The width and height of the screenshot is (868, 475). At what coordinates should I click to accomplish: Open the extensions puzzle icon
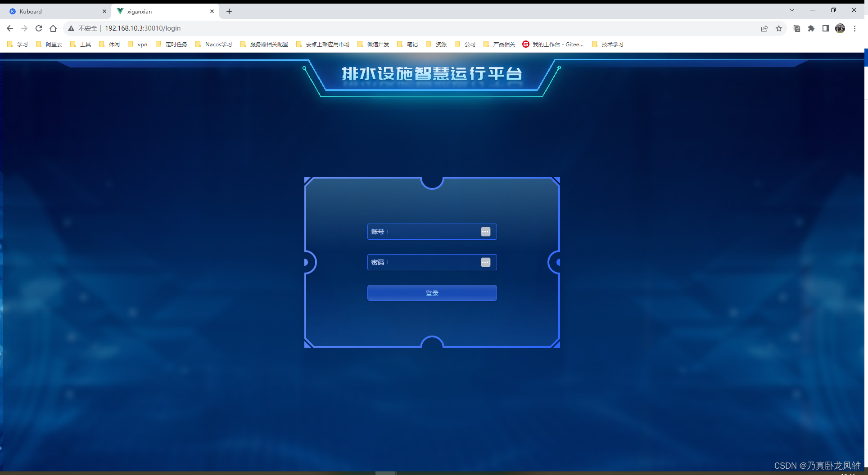coord(811,28)
